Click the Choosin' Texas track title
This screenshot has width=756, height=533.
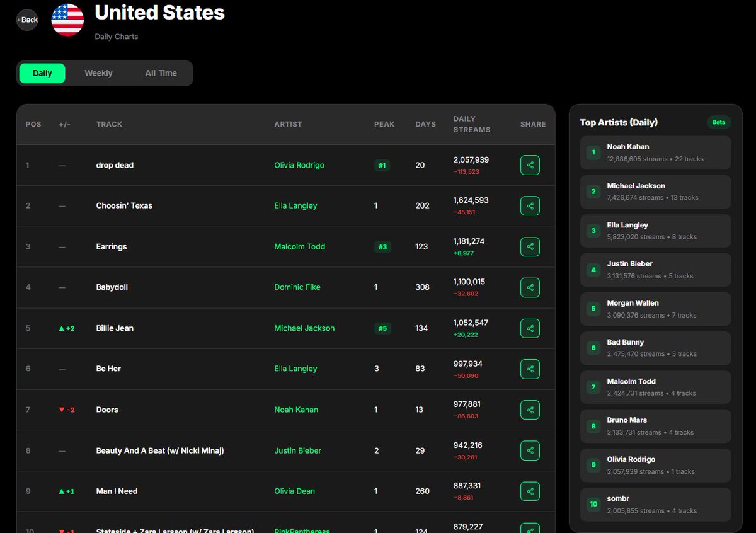tap(124, 205)
